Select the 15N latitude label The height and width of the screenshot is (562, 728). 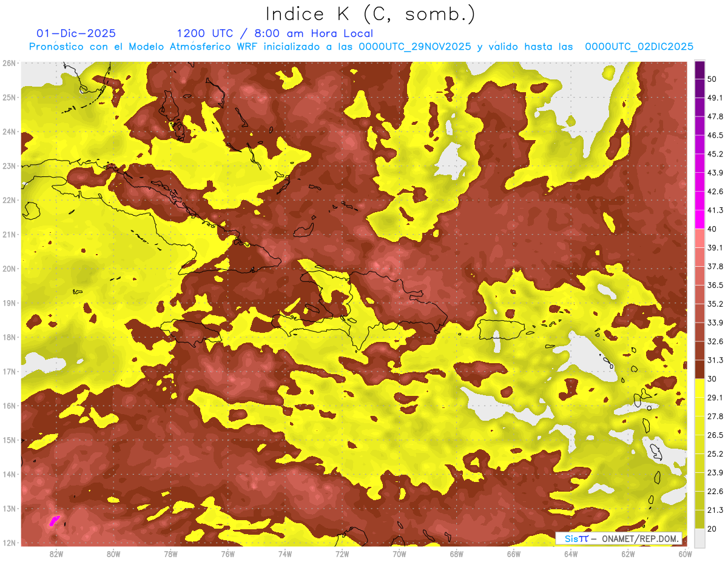click(9, 440)
